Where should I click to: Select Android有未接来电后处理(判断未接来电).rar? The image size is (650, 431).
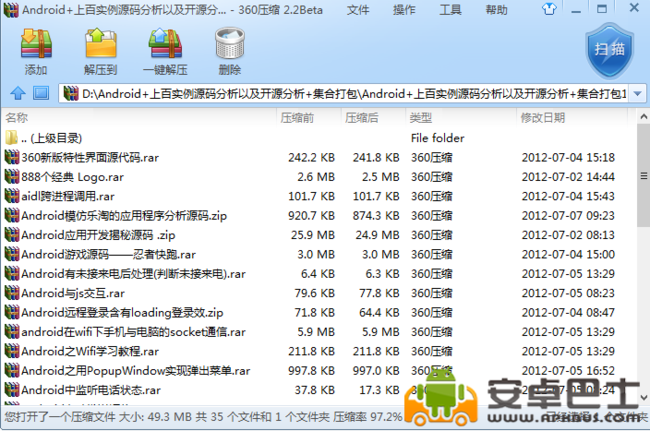(133, 274)
